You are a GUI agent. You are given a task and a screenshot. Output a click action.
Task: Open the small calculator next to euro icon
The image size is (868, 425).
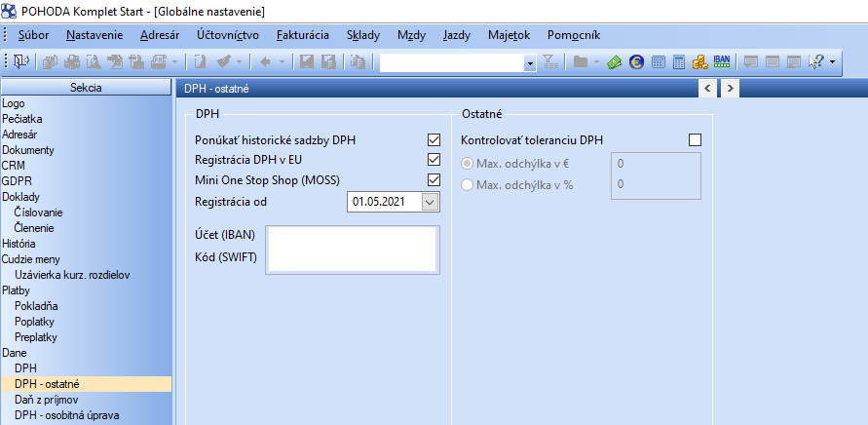pos(658,62)
